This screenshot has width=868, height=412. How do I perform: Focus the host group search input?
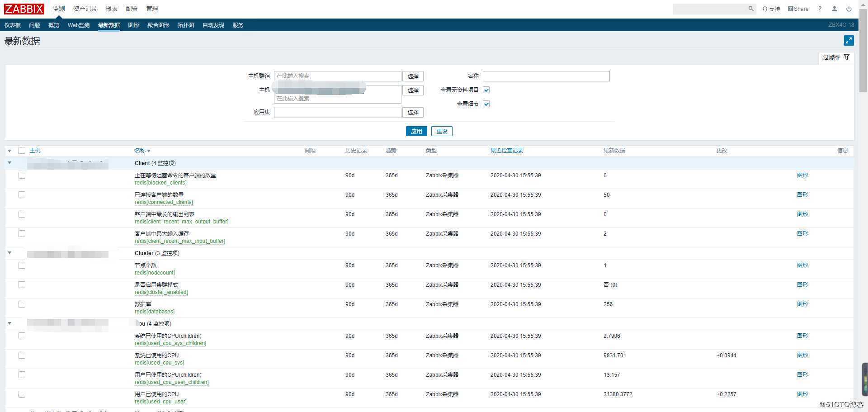click(x=337, y=76)
